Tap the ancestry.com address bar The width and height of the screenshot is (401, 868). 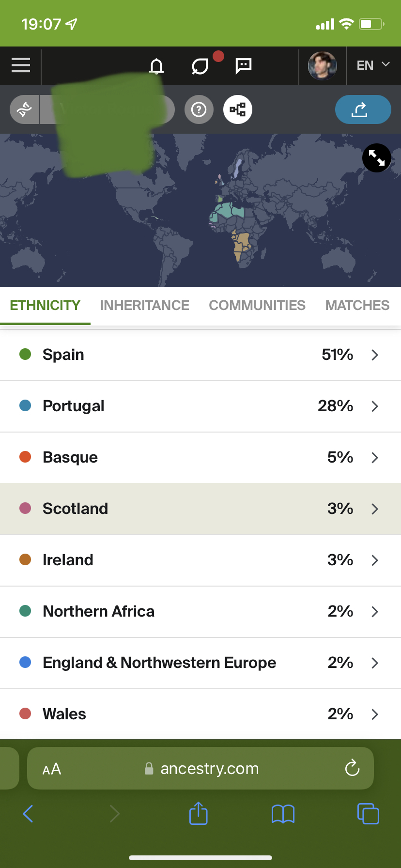coord(200,768)
